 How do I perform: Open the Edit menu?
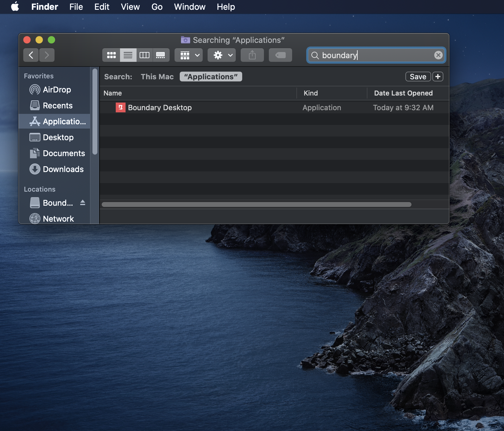tap(102, 7)
